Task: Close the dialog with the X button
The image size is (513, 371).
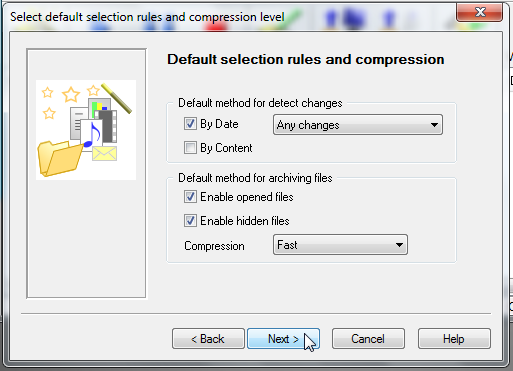Action: (480, 12)
